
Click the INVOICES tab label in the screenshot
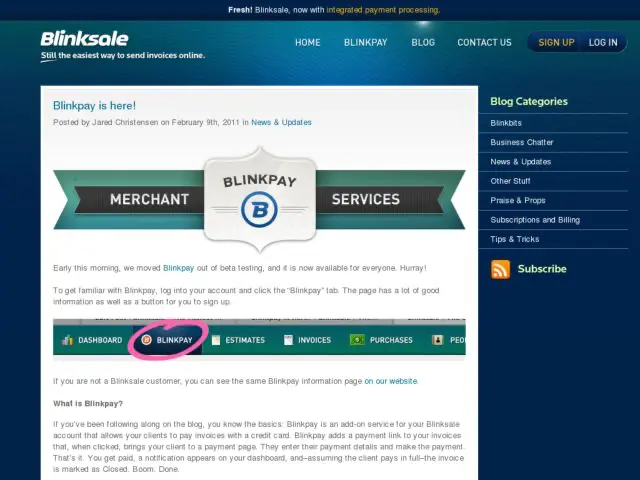pos(314,340)
